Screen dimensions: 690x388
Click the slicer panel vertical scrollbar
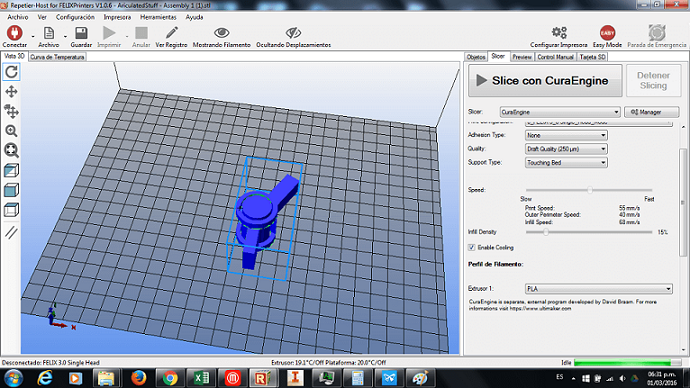(683, 202)
